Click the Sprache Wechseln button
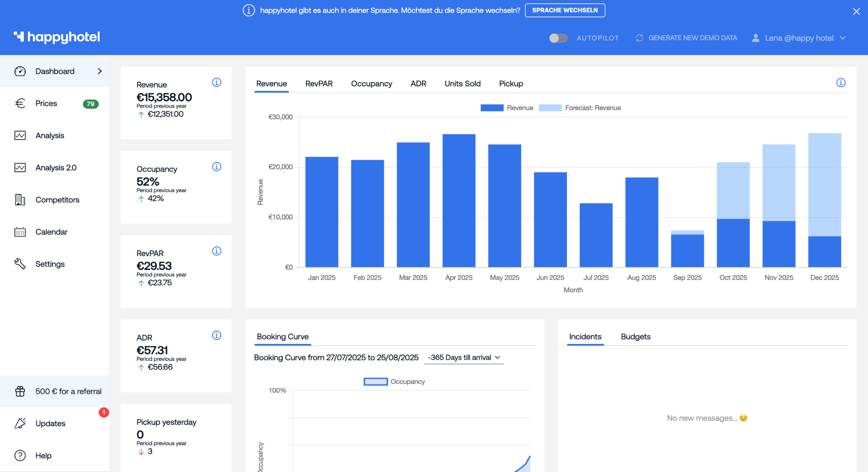The height and width of the screenshot is (472, 868). click(565, 10)
